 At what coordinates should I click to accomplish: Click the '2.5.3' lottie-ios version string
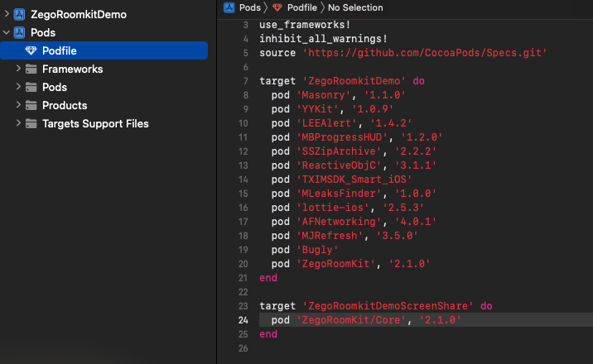[403, 208]
